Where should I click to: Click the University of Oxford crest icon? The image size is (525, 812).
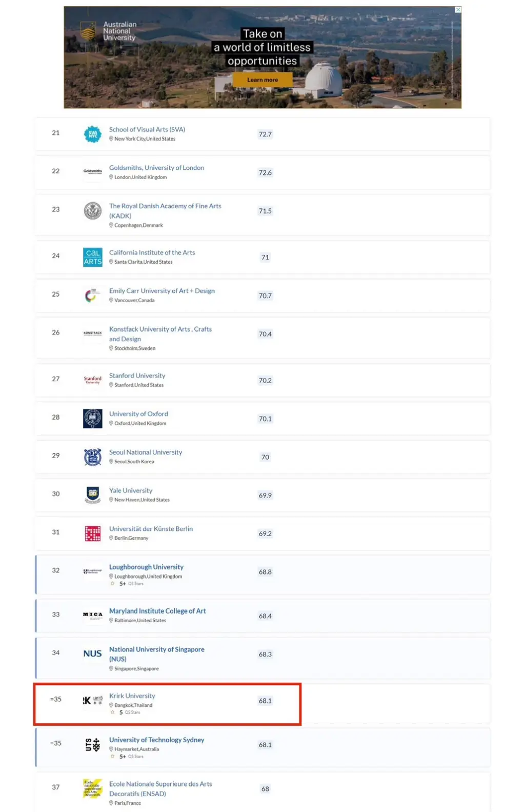point(93,419)
